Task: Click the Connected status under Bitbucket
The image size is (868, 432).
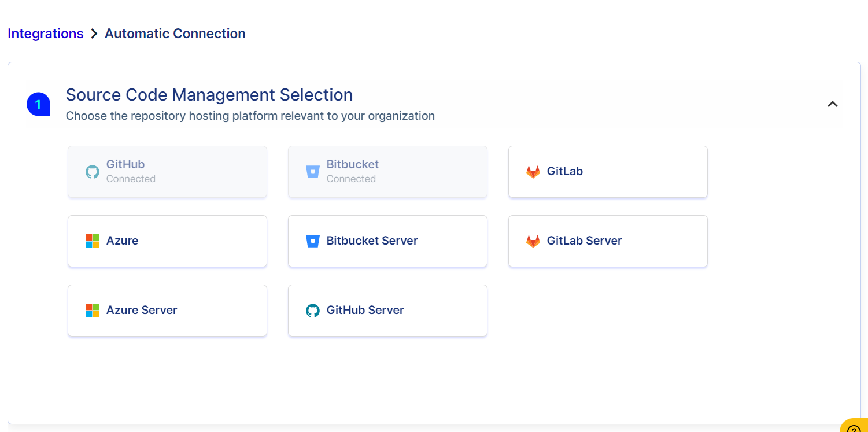Action: tap(351, 179)
